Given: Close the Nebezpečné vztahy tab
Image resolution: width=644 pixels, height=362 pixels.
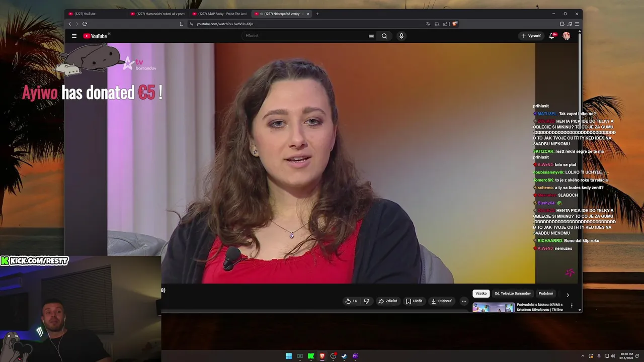Looking at the screenshot, I should 308,14.
